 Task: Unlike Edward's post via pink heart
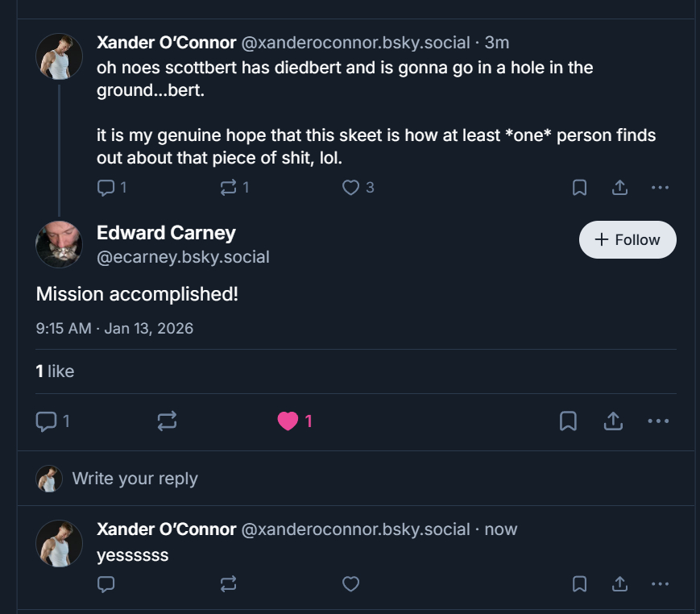288,421
